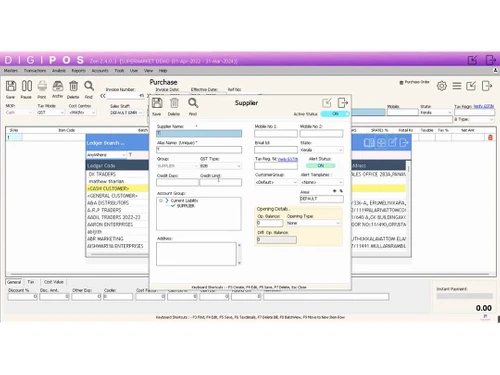
Task: Click the Find icon in Supplier dialog
Action: pyautogui.click(x=193, y=103)
